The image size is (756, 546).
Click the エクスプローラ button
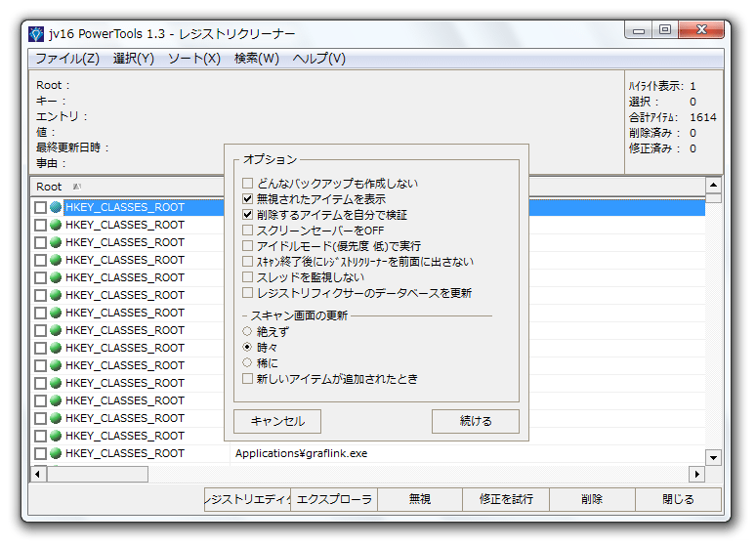pyautogui.click(x=334, y=499)
